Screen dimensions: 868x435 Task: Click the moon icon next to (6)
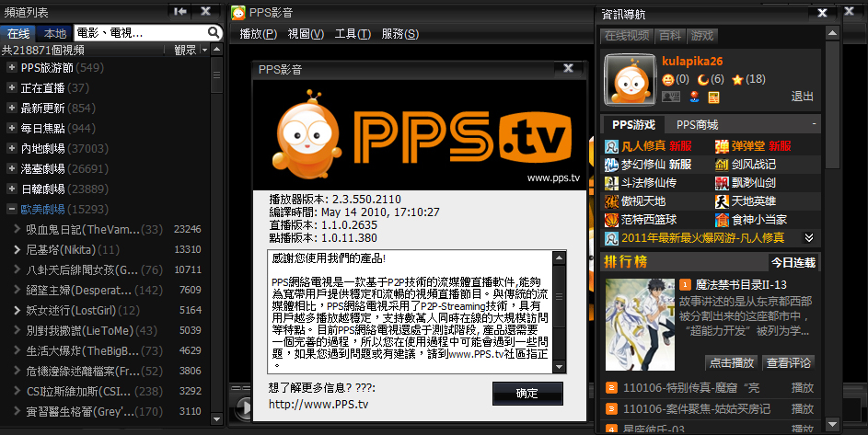click(x=703, y=80)
